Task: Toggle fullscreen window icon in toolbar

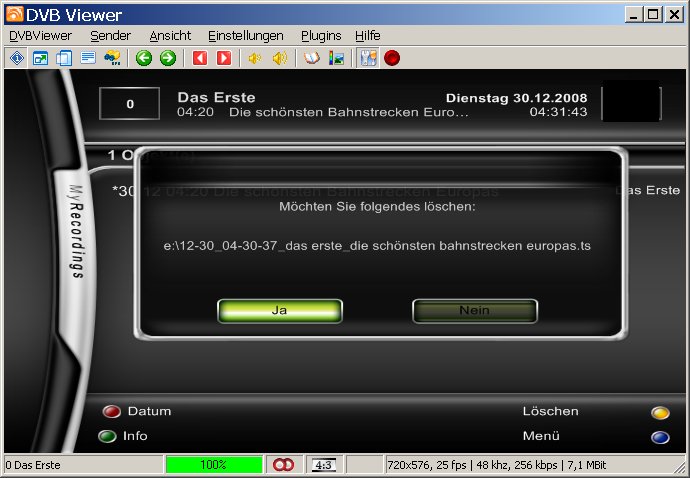Action: (40, 58)
